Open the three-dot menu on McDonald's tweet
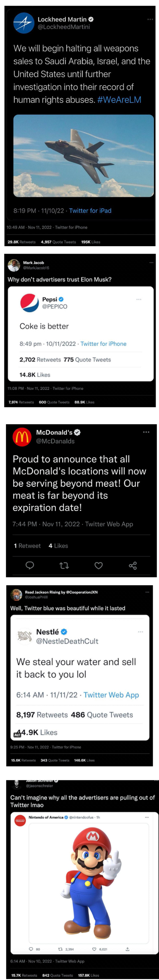 [146, 432]
